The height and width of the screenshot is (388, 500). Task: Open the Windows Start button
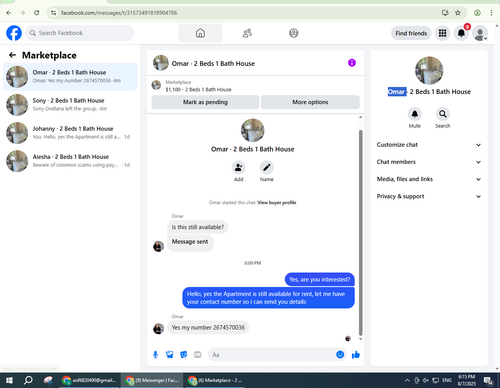coord(9,380)
